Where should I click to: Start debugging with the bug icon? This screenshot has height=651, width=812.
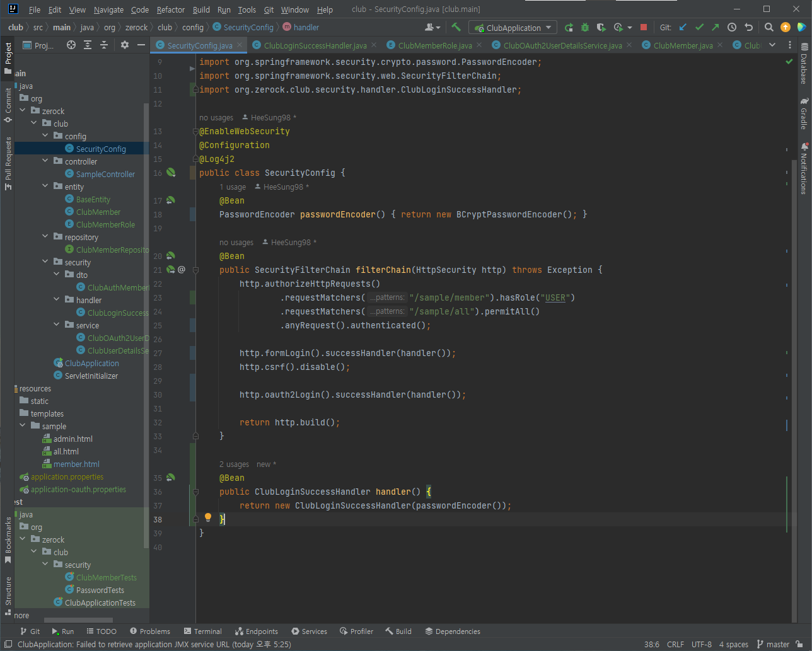pos(585,27)
